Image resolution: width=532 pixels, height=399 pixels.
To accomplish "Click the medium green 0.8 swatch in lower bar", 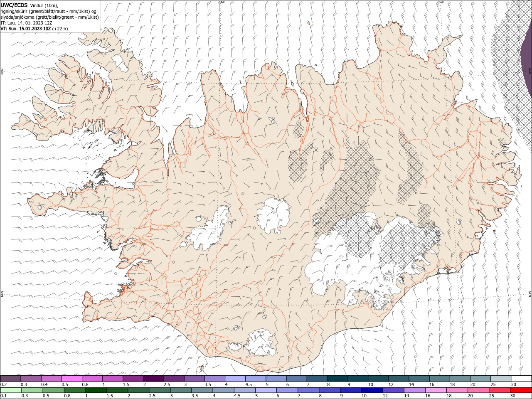I will pos(74,390).
